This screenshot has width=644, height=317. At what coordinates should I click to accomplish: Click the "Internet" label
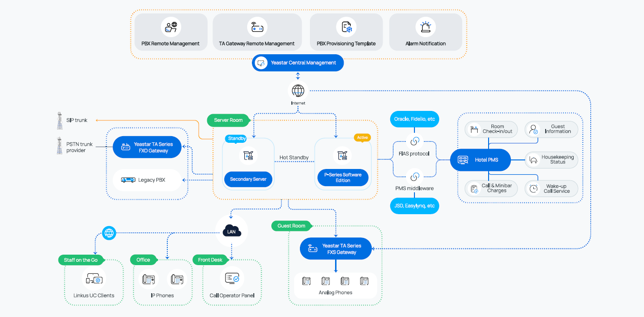[298, 103]
